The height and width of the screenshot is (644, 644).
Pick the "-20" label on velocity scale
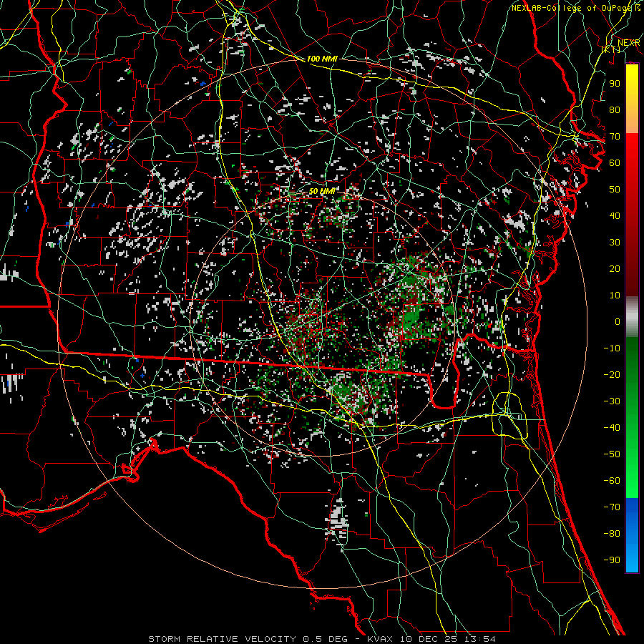612,374
